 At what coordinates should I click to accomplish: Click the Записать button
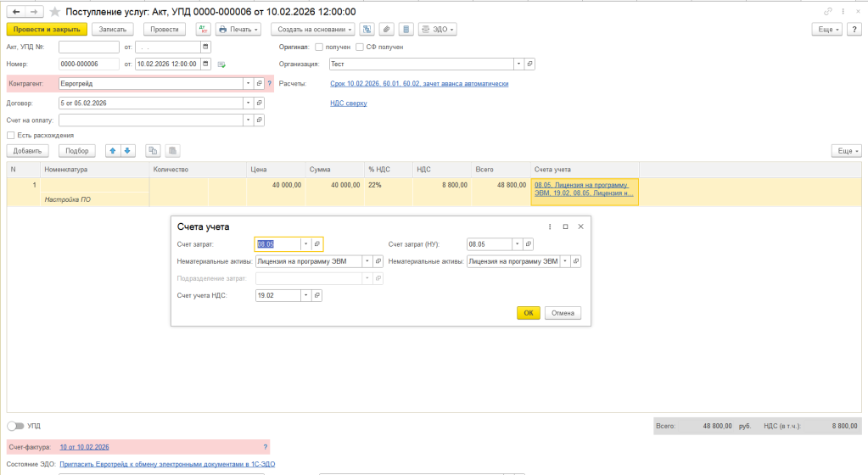click(x=113, y=30)
